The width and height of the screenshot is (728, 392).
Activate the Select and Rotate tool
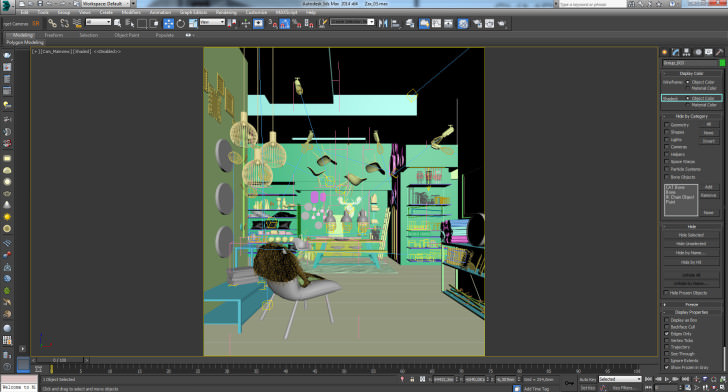tap(181, 23)
